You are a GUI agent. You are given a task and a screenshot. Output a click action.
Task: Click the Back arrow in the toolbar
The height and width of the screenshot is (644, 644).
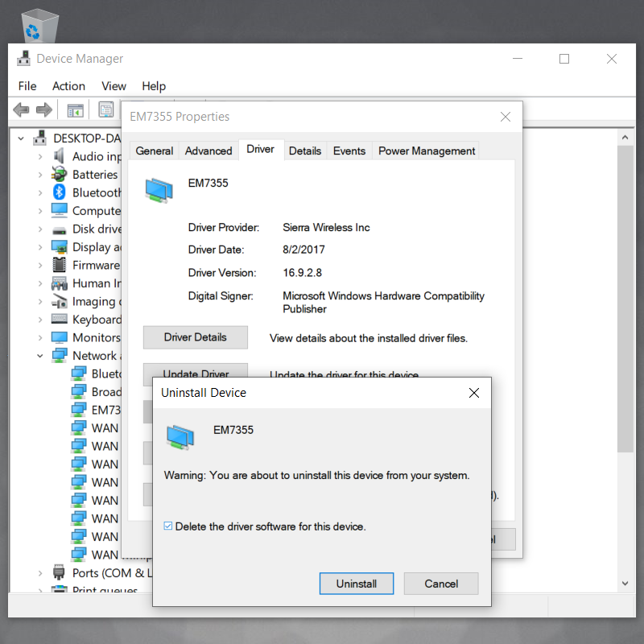22,109
